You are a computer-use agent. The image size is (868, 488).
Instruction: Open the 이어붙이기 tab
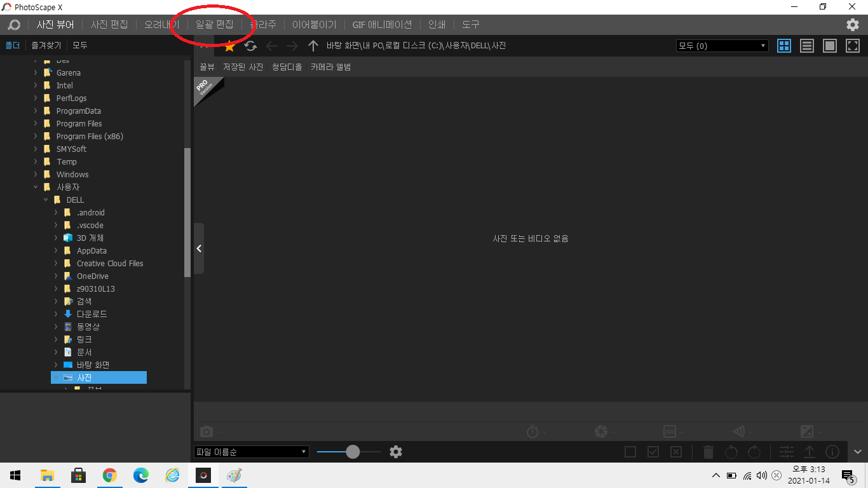314,25
